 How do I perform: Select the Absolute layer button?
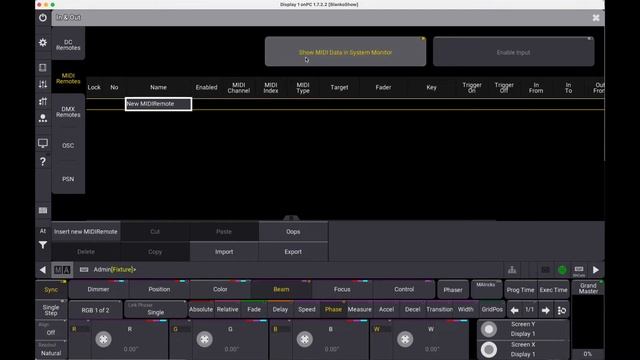(x=201, y=309)
